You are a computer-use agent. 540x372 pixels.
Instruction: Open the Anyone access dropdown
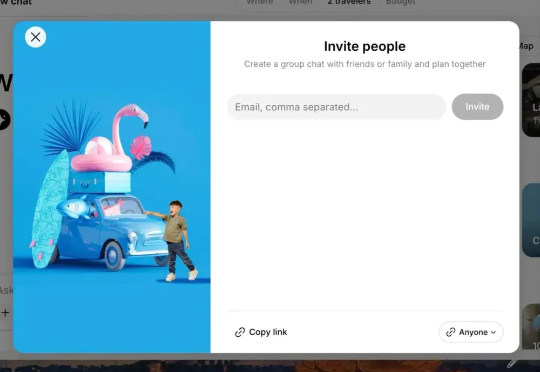click(x=471, y=332)
